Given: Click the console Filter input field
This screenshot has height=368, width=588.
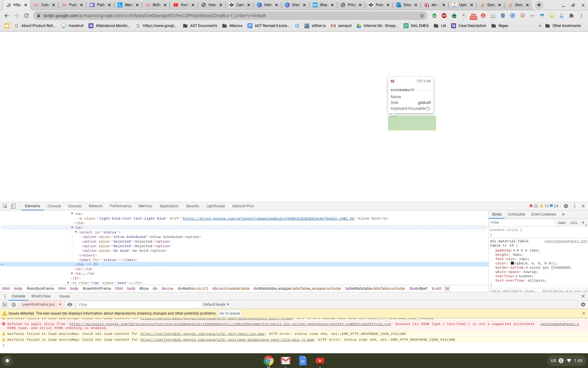Looking at the screenshot, I should point(138,305).
